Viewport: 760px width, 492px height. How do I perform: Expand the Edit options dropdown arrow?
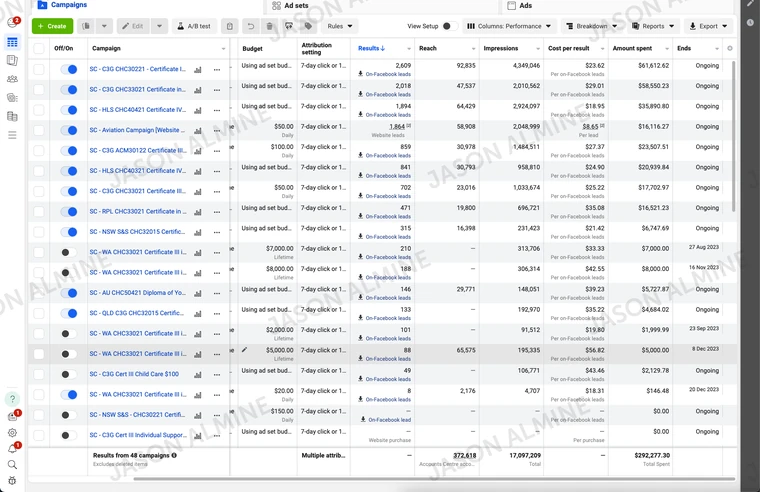point(159,26)
